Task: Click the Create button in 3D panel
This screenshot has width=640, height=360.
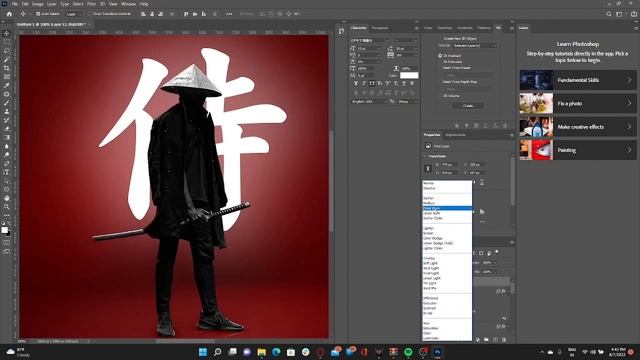Action: [x=468, y=106]
